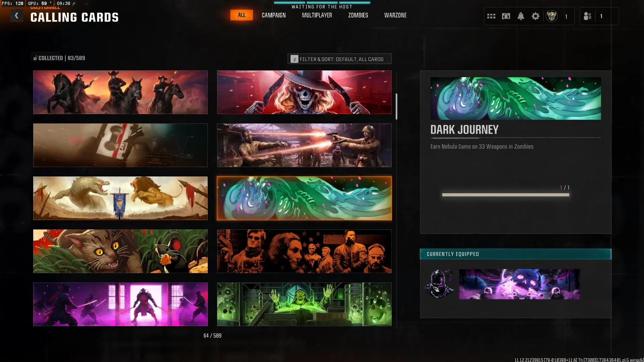Choose the cat and rat calling card
The height and width of the screenshot is (362, 644).
point(120,251)
